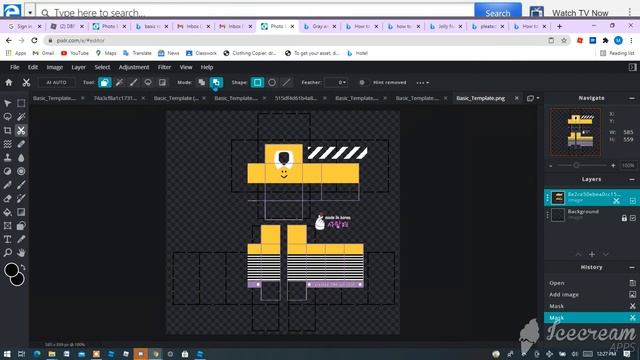Select the Text tool
This screenshot has width=640, height=360.
[x=7, y=239]
